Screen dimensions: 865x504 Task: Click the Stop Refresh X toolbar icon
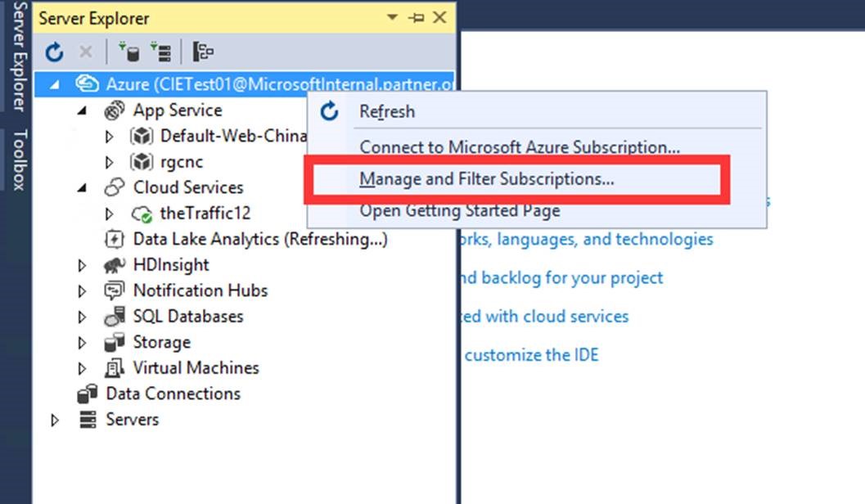point(85,52)
